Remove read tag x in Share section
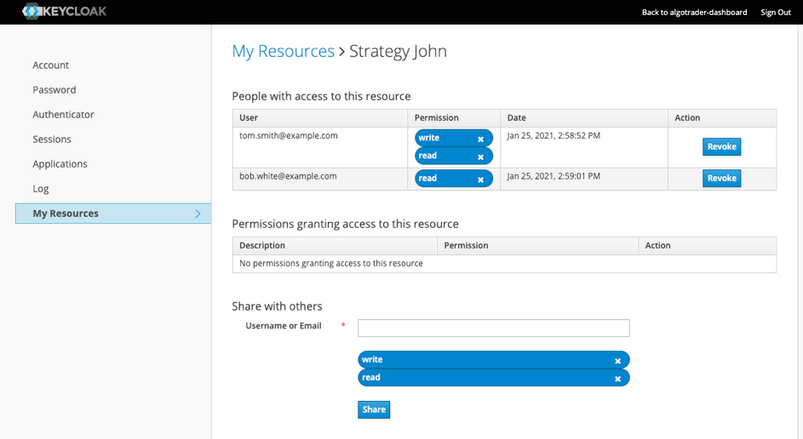The image size is (803, 439). click(x=618, y=379)
